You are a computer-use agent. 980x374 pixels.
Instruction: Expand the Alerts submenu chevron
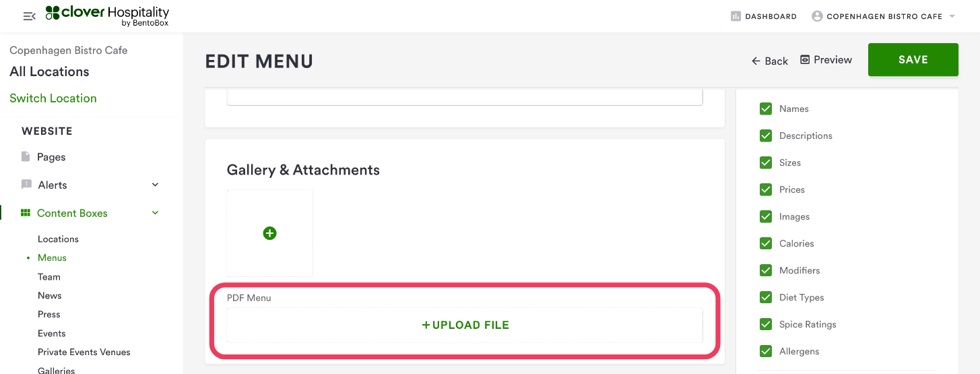pyautogui.click(x=155, y=185)
